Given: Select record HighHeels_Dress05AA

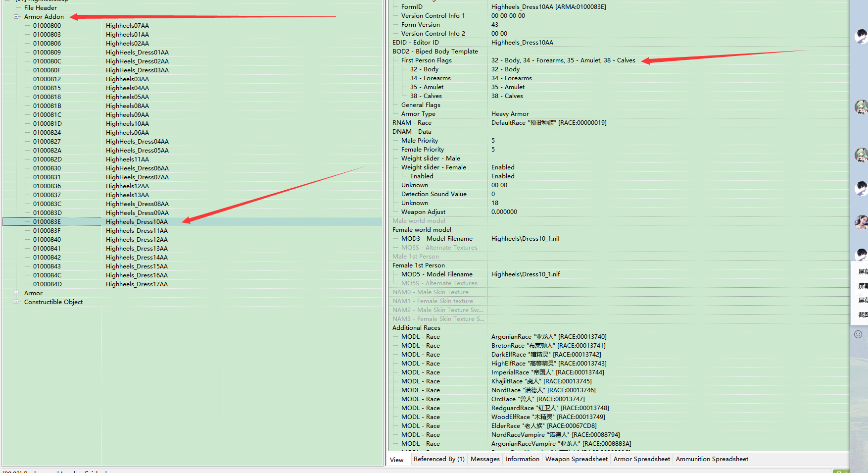Looking at the screenshot, I should 137,150.
